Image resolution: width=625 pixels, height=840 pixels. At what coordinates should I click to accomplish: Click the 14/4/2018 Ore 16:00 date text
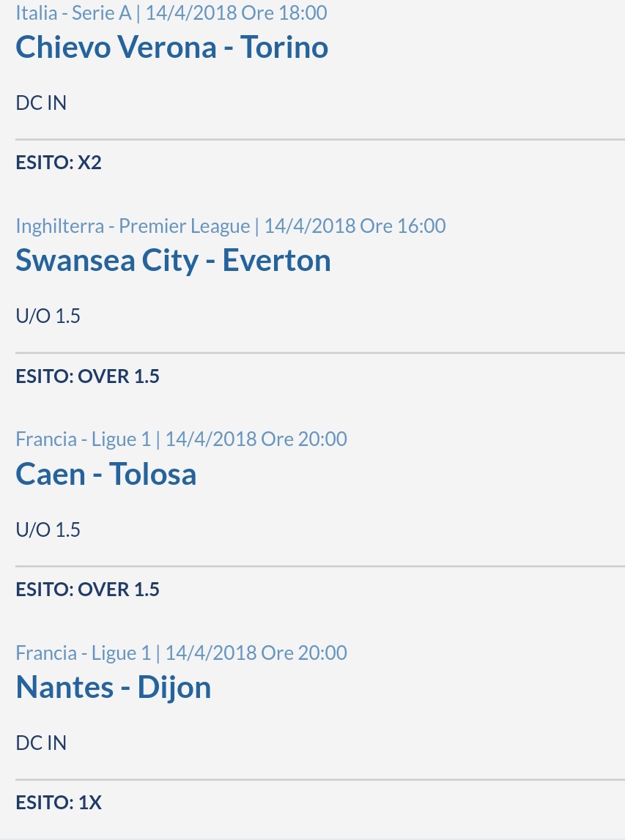pyautogui.click(x=355, y=226)
